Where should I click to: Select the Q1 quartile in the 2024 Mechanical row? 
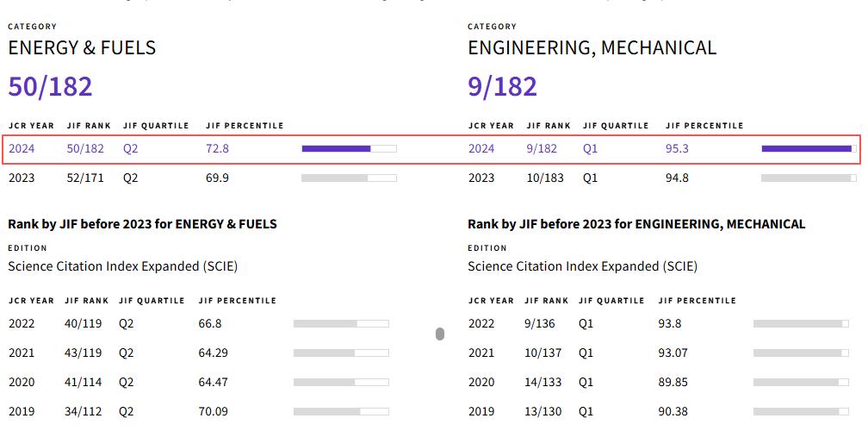pos(590,148)
